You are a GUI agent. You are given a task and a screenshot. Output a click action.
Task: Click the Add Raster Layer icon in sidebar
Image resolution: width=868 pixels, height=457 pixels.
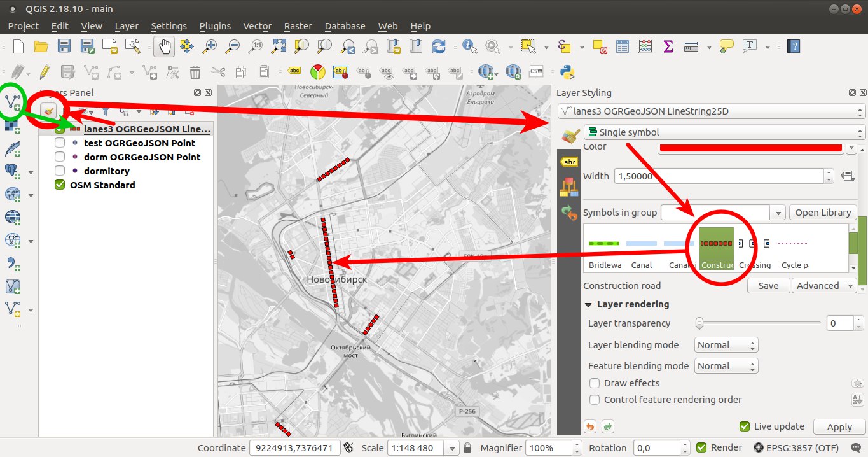[12, 125]
